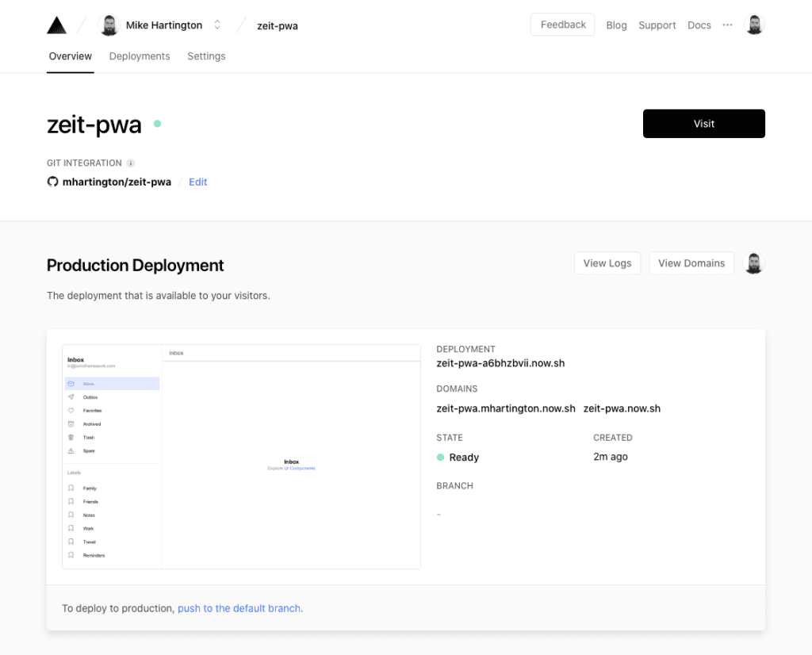The image size is (812, 655).
Task: Click the Visit button
Action: click(703, 124)
